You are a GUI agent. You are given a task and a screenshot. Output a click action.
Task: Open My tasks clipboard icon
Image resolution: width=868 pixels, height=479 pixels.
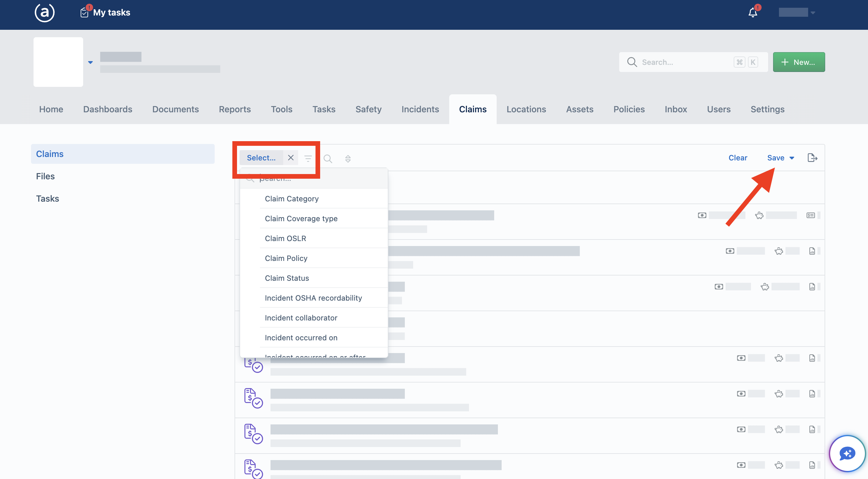pyautogui.click(x=84, y=12)
